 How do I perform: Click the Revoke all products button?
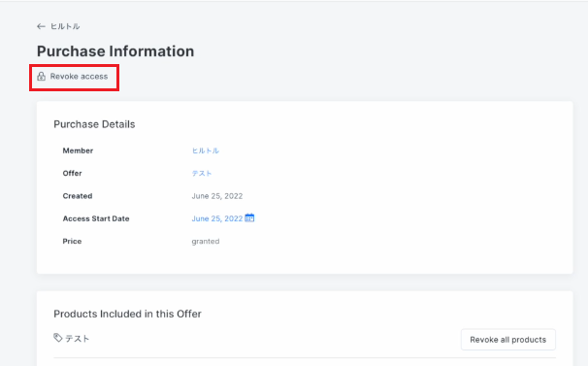click(x=508, y=340)
